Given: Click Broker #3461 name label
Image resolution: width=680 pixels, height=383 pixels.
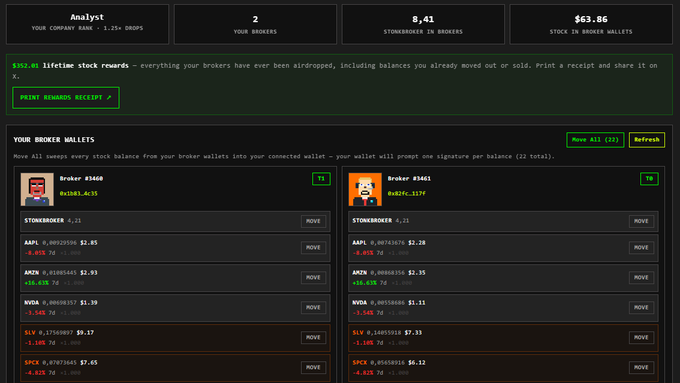Looking at the screenshot, I should [x=409, y=178].
